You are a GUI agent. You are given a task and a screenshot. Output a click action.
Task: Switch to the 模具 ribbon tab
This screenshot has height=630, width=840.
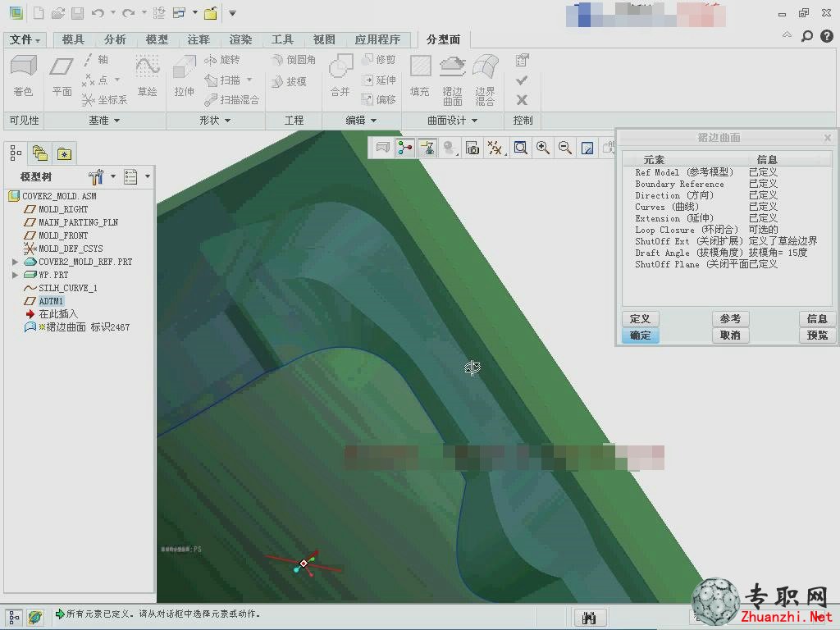point(73,39)
